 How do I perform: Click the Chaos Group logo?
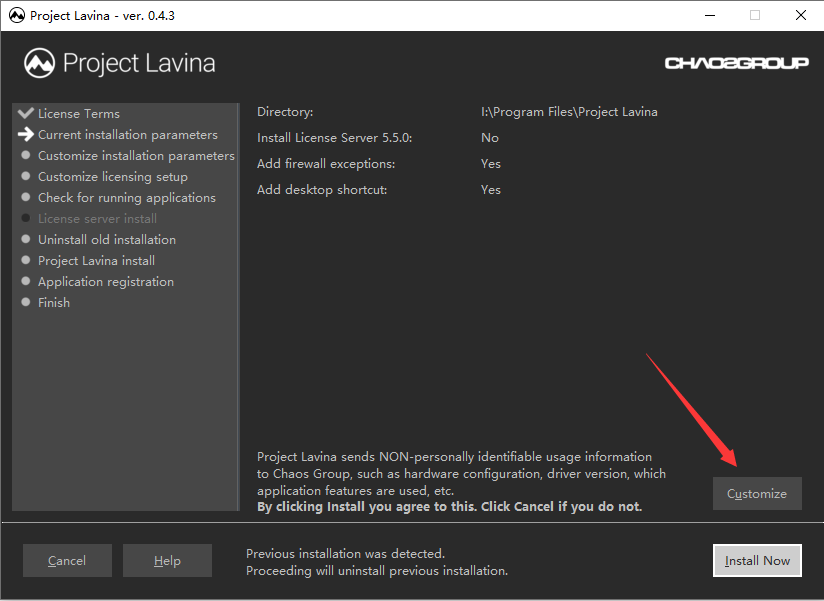(736, 64)
